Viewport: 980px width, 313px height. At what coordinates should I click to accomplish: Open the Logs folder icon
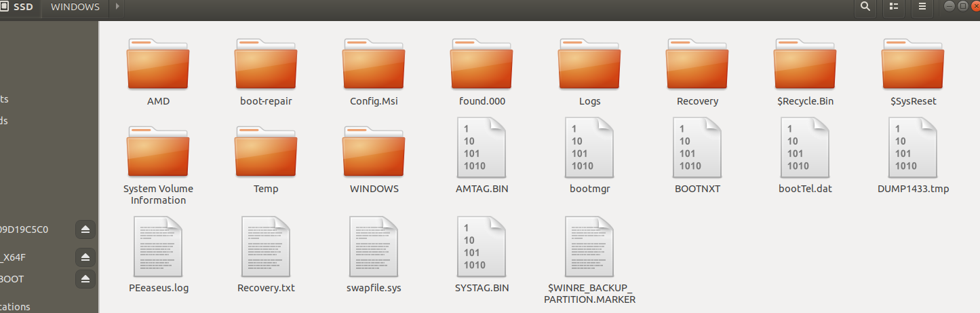click(x=590, y=63)
